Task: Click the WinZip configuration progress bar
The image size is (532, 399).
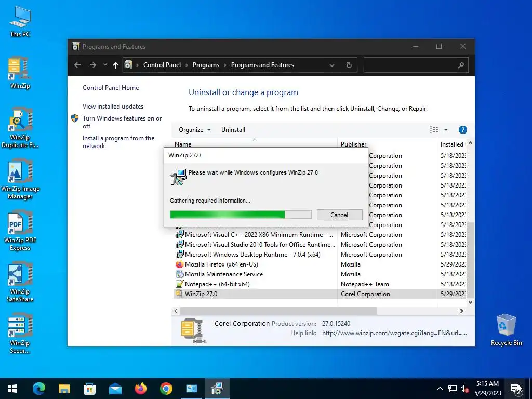Action: 241,215
